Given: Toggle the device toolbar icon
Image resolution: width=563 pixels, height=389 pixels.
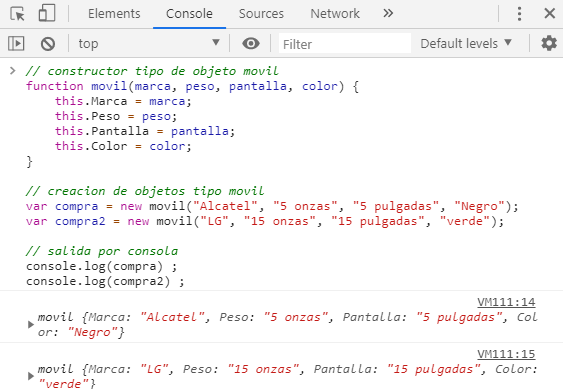Looking at the screenshot, I should pos(47,13).
